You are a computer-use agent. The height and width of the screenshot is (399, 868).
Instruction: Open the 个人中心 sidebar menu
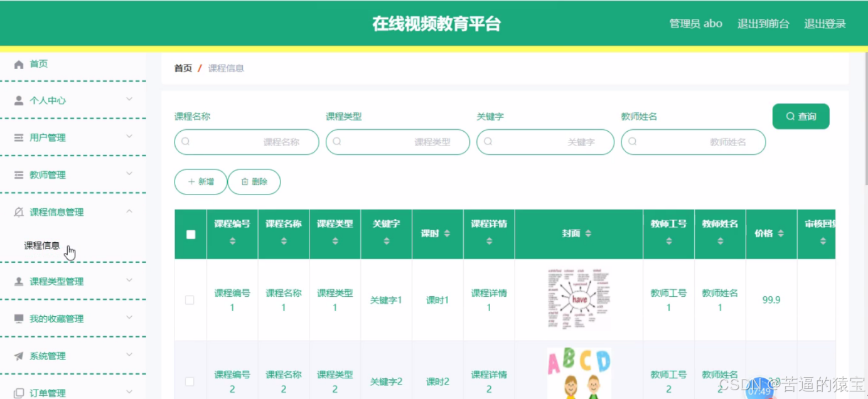(x=73, y=100)
